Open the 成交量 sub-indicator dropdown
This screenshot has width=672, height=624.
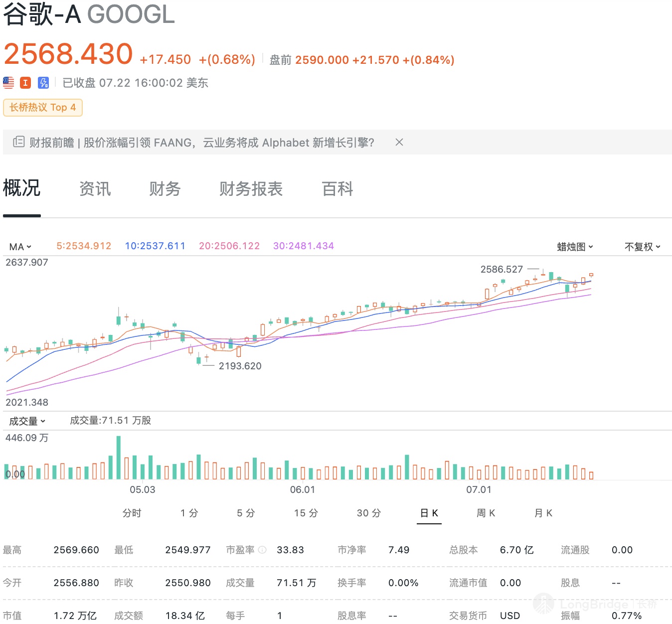tap(27, 421)
